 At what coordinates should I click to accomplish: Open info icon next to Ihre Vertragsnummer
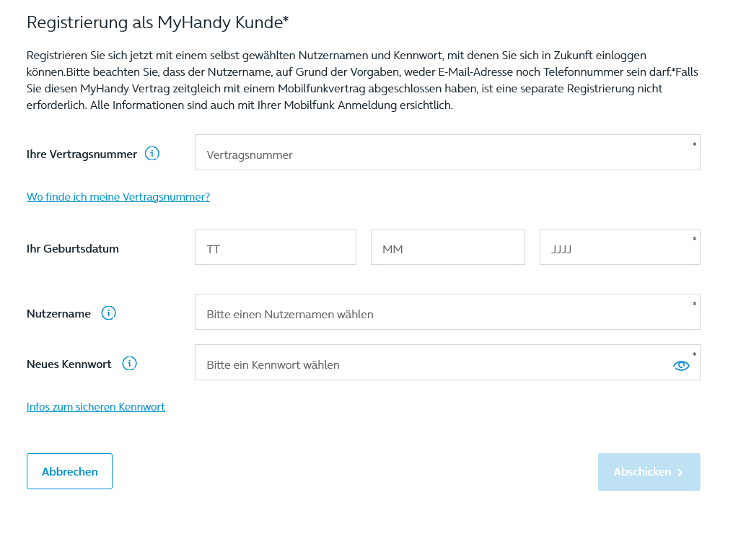(152, 153)
